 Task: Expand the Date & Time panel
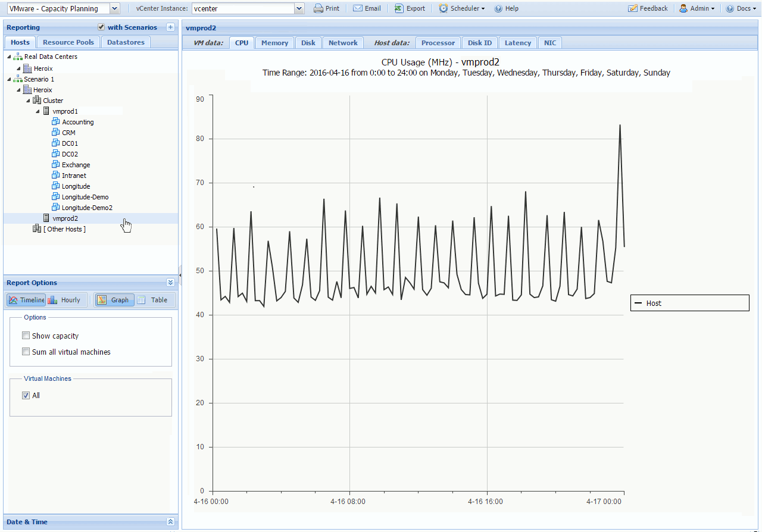click(x=170, y=522)
